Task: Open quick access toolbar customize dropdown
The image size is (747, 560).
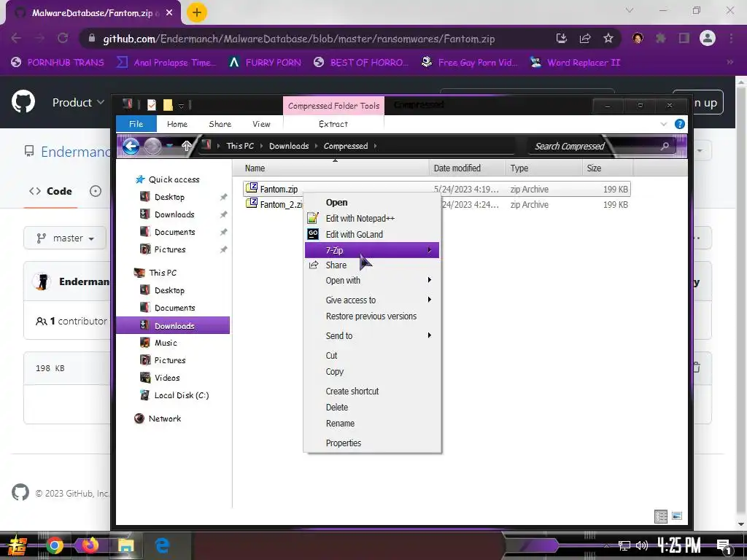Action: (181, 106)
